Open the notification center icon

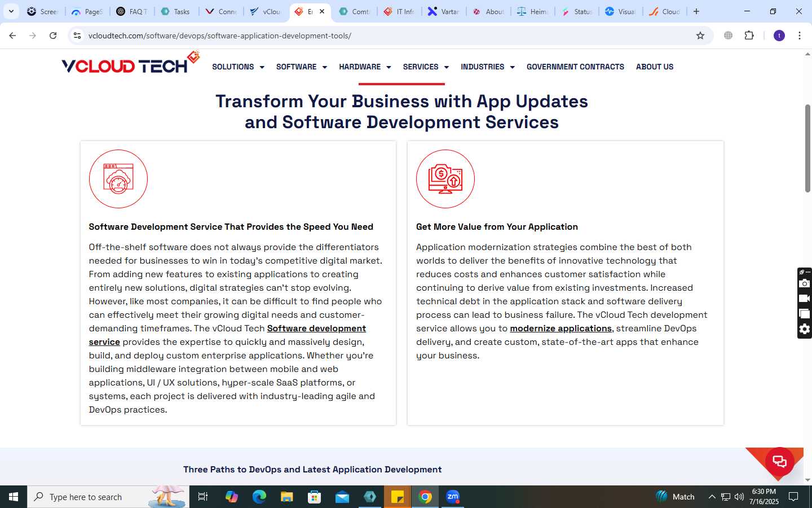793,497
